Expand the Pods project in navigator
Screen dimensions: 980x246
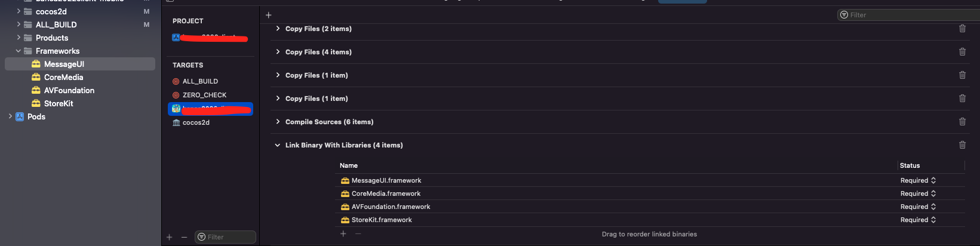pos(10,116)
